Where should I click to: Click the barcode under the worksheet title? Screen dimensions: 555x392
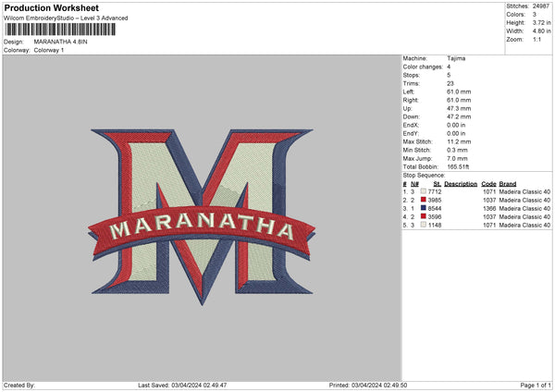pos(60,30)
